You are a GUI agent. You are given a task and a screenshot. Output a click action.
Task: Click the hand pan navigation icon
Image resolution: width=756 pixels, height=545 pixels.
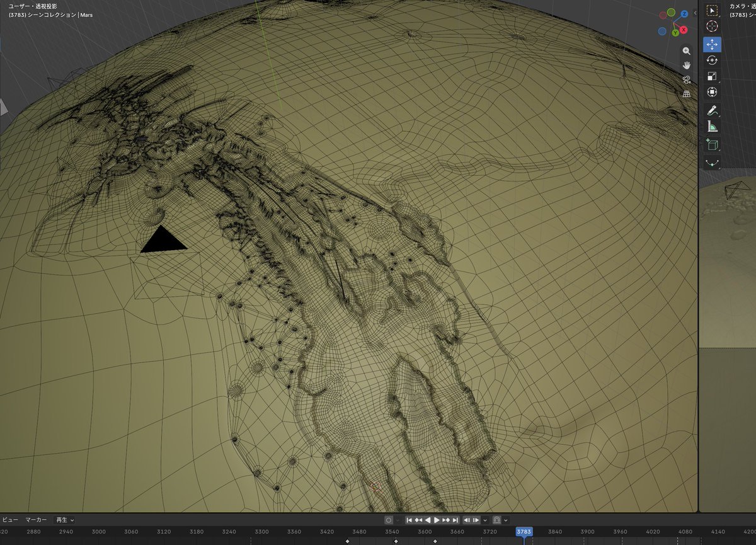[x=686, y=65]
